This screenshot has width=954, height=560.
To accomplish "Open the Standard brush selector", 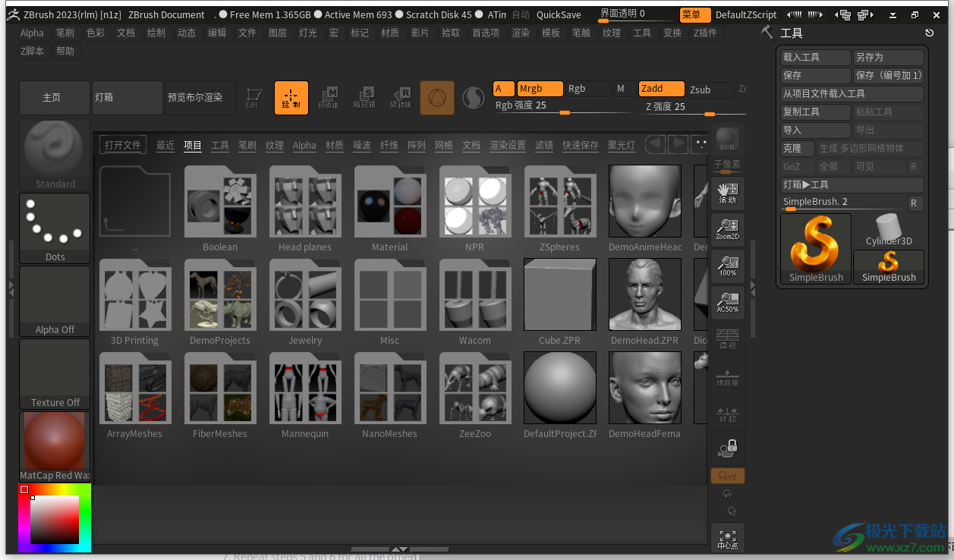I will [x=55, y=155].
